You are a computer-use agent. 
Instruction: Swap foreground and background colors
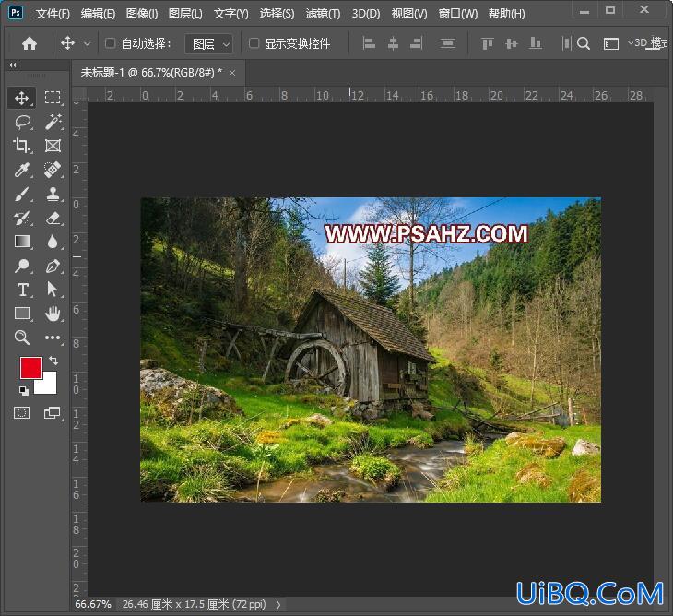point(53,361)
